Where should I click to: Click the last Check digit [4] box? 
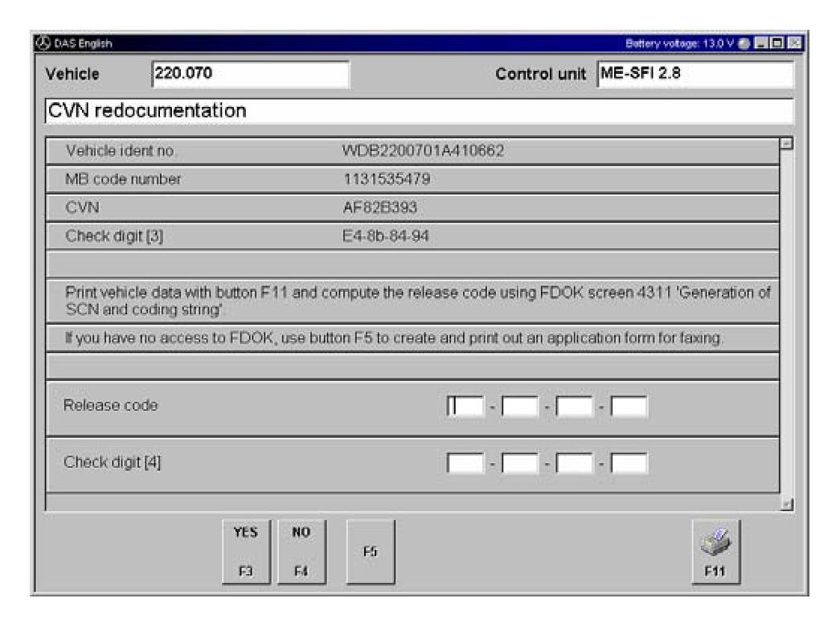[629, 464]
